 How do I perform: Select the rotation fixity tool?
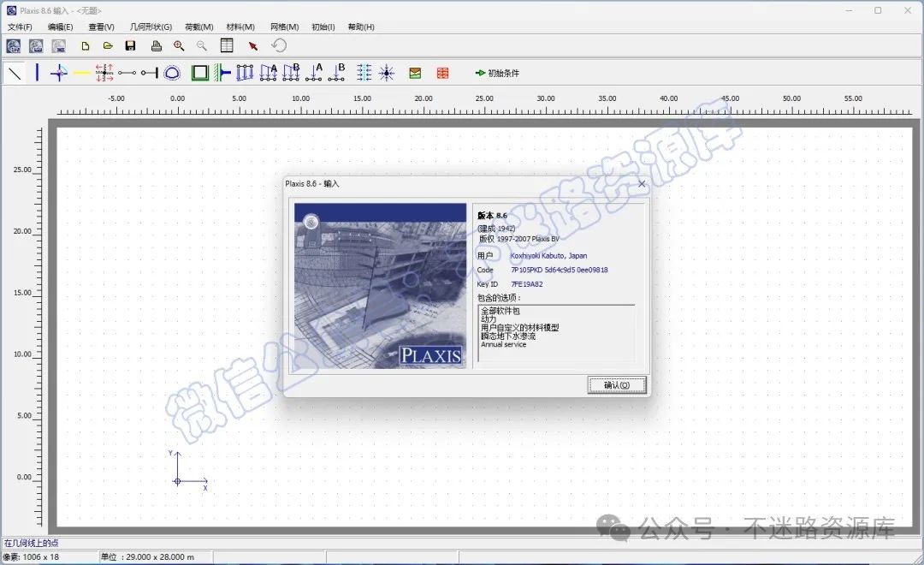222,73
